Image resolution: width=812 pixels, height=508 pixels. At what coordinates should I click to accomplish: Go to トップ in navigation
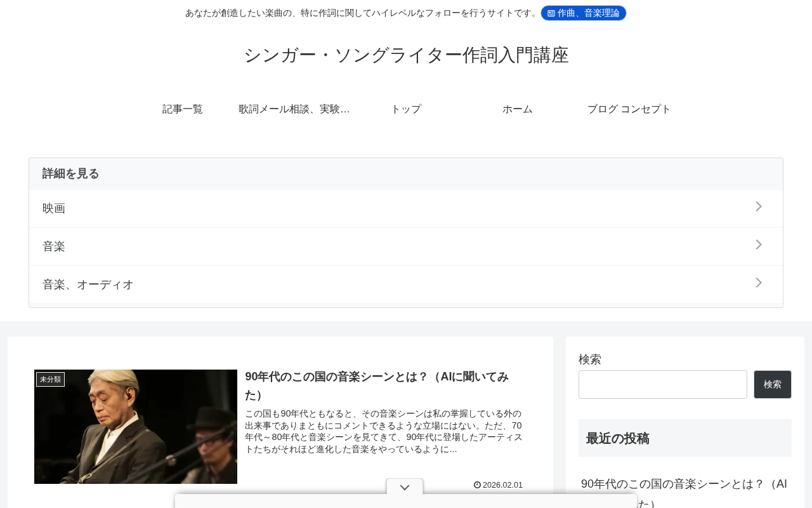coord(406,109)
